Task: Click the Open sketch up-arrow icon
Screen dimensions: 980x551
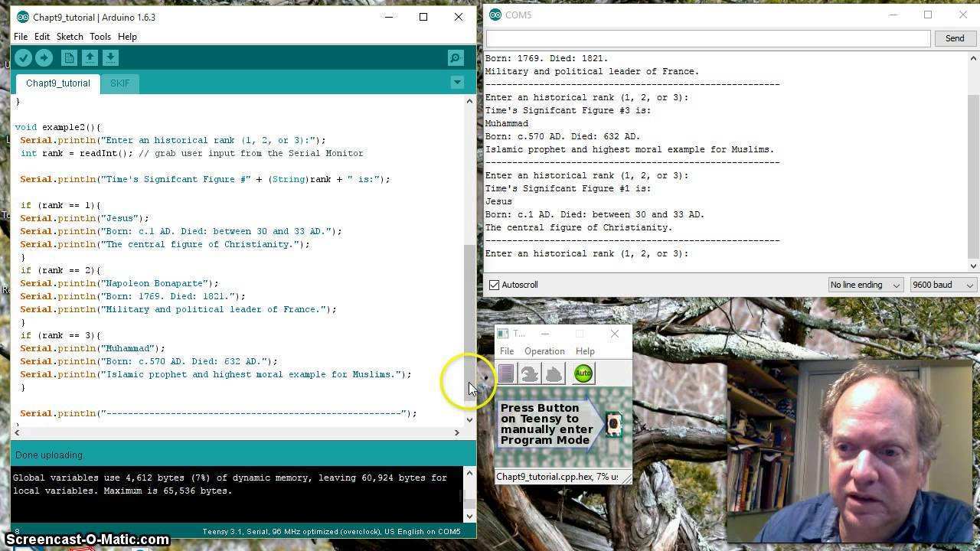Action: tap(90, 57)
